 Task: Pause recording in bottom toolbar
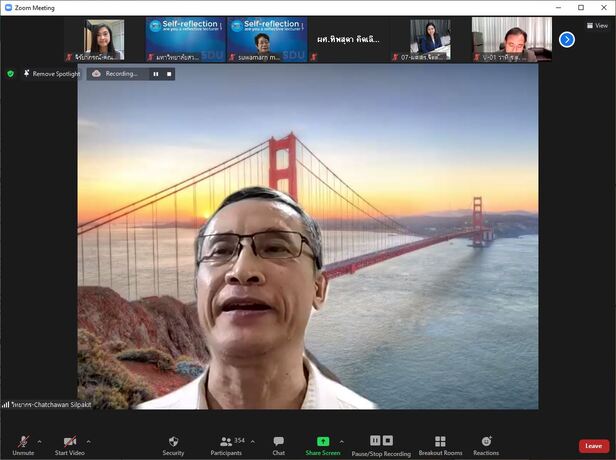[375, 440]
